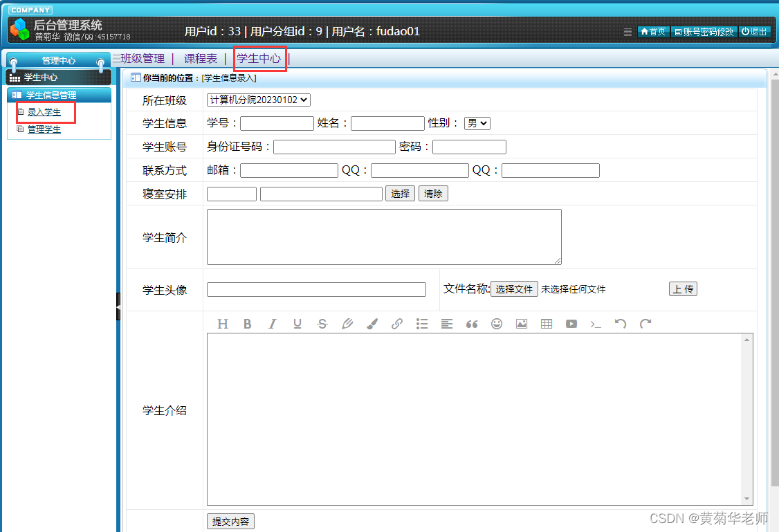The image size is (779, 532).
Task: Click the 提交内容 submit button
Action: pyautogui.click(x=230, y=522)
